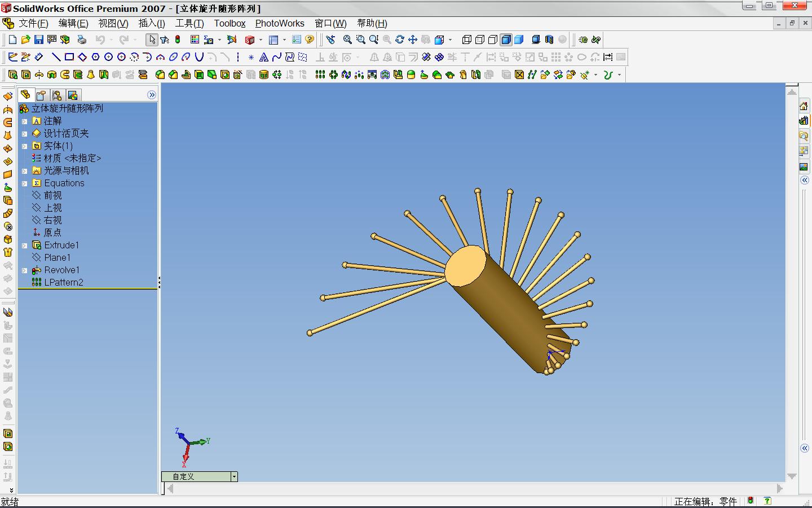This screenshot has width=812, height=508.
Task: Expand the 实体(1) folder node
Action: 24,146
